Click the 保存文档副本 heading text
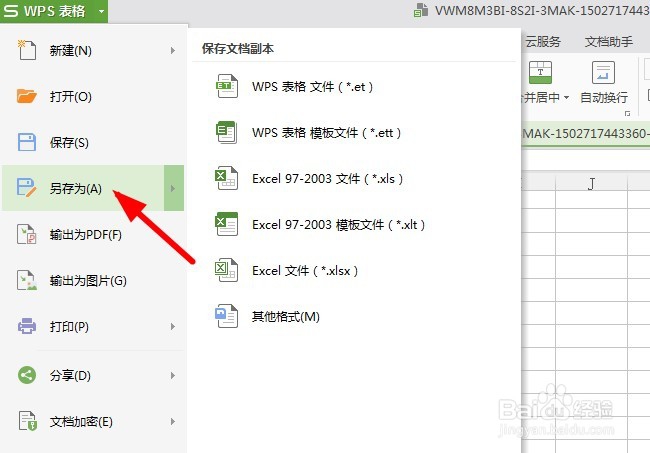This screenshot has height=453, width=650. [x=238, y=48]
